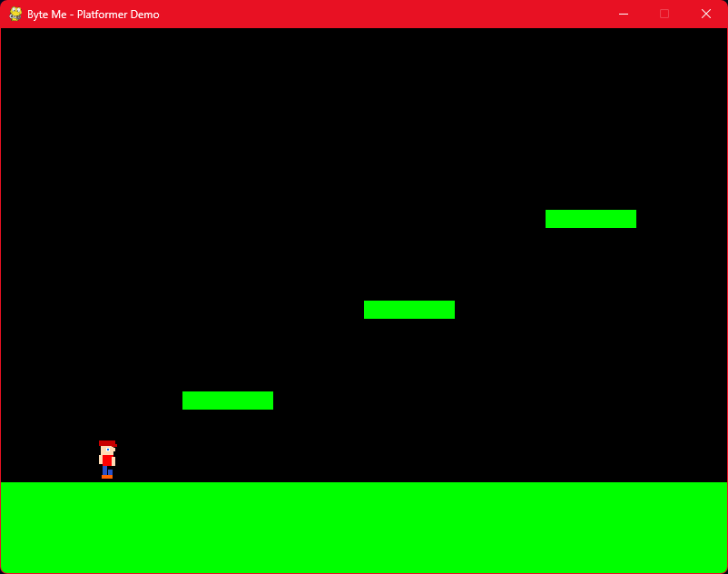Close the Byte Me Platformer Demo window
The image size is (728, 574).
coord(706,14)
